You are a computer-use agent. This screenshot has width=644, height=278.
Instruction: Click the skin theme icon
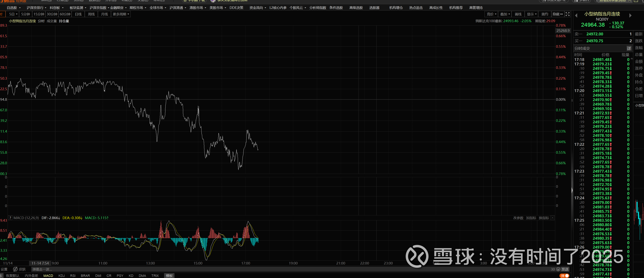16,269
